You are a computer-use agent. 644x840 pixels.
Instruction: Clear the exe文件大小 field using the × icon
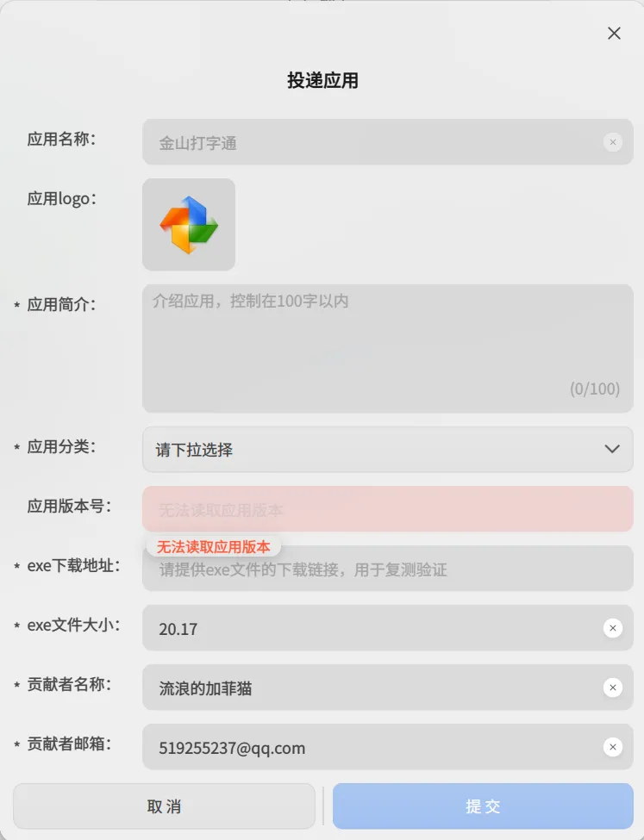point(613,628)
